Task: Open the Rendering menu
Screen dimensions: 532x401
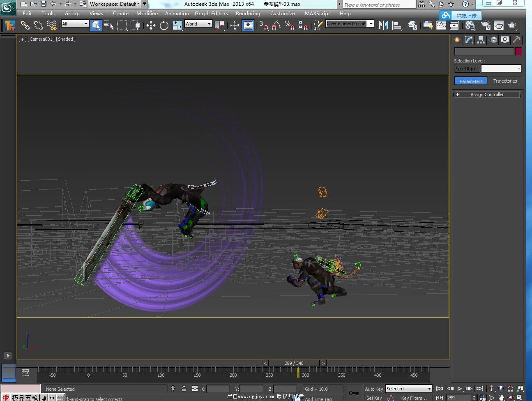Action: pyautogui.click(x=248, y=14)
